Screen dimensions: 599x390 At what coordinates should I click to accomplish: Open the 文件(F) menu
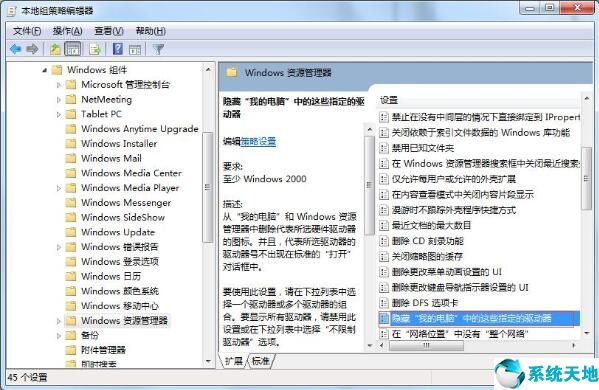point(27,31)
